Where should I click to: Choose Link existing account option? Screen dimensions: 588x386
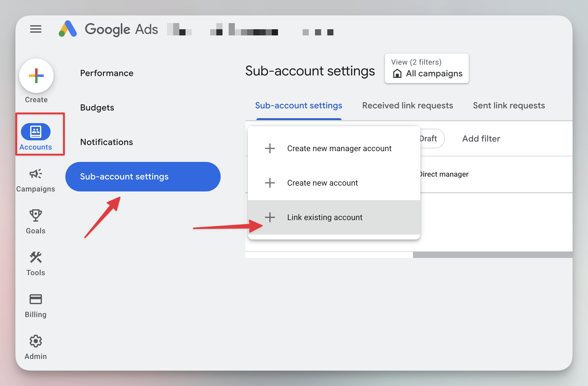coord(334,217)
